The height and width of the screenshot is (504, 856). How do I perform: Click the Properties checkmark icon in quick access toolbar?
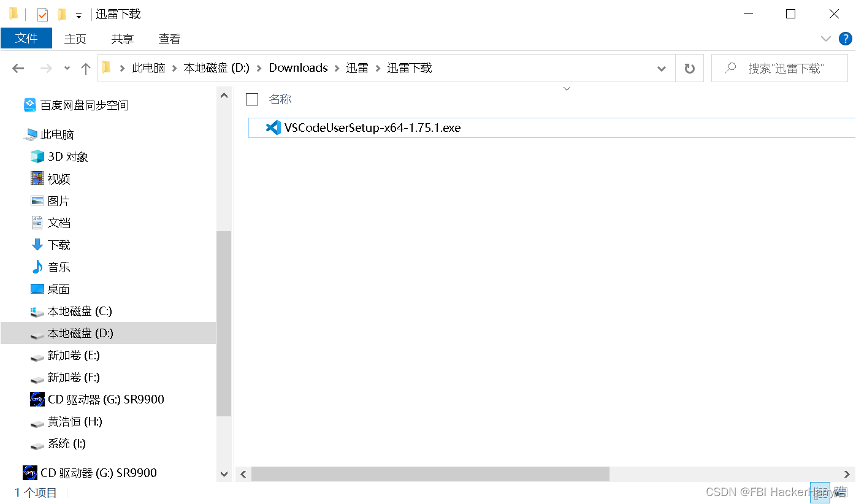coord(42,14)
